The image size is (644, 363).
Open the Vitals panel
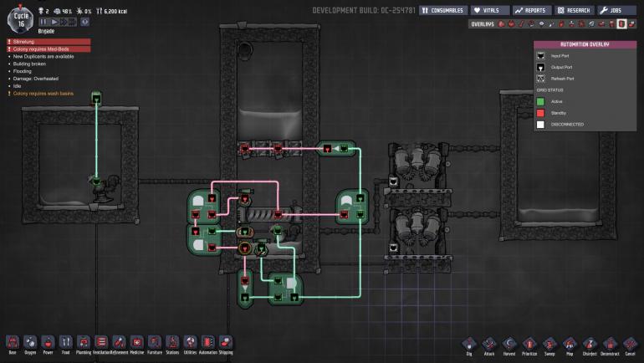pyautogui.click(x=489, y=10)
